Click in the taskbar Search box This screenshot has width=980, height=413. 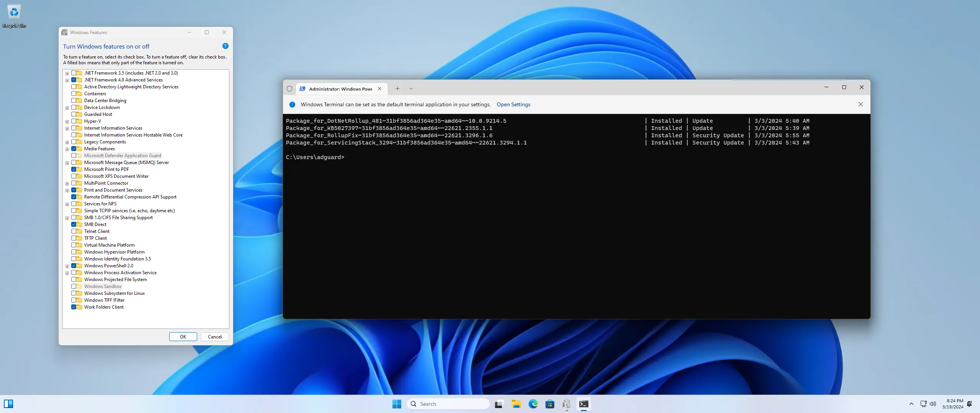(448, 404)
